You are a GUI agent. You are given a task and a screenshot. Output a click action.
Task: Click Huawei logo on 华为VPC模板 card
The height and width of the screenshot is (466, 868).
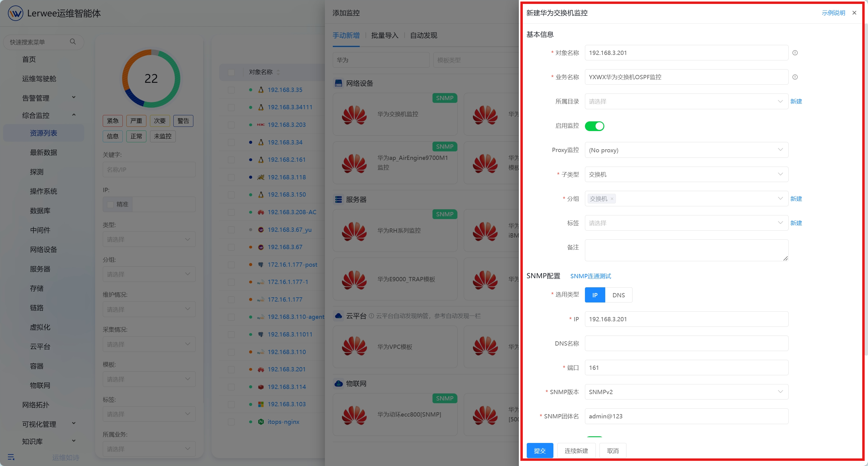354,346
